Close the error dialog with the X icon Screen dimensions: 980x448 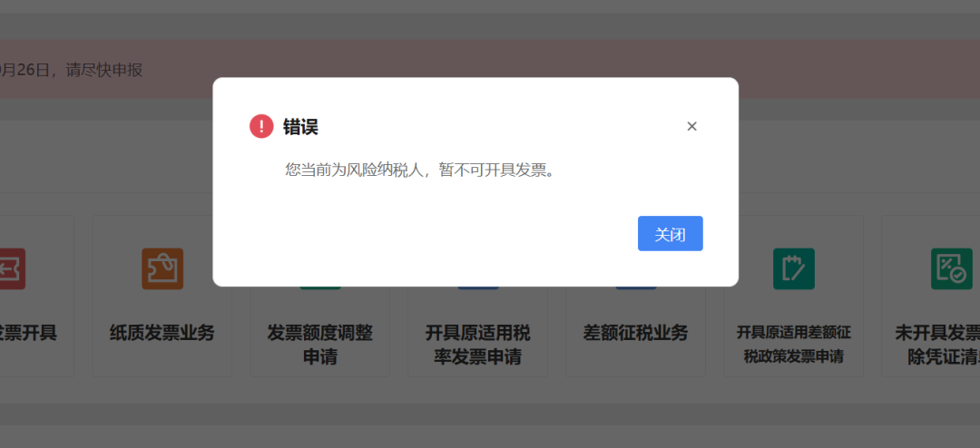point(691,126)
